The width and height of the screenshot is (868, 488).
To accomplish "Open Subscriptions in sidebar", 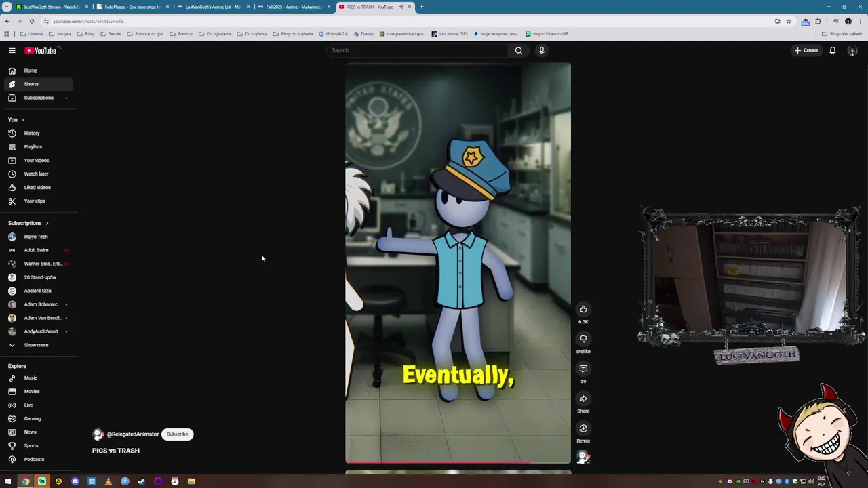I will (x=39, y=98).
